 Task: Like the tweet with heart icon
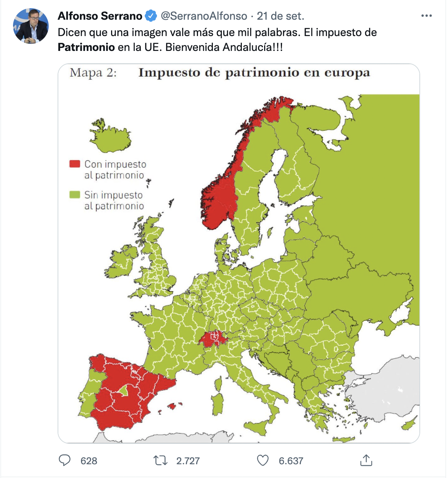[263, 461]
